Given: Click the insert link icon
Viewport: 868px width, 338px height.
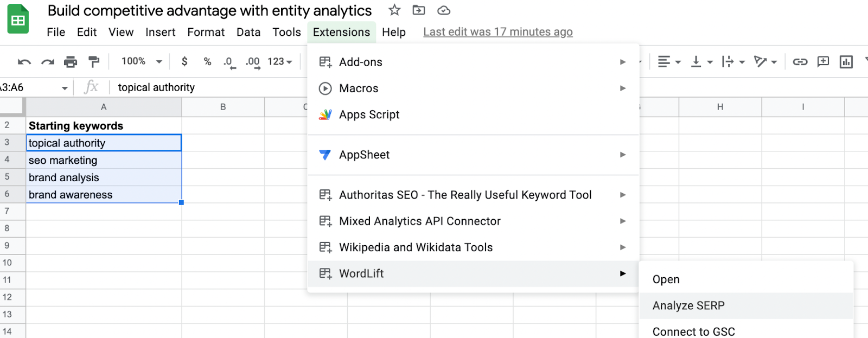Looking at the screenshot, I should coord(800,62).
